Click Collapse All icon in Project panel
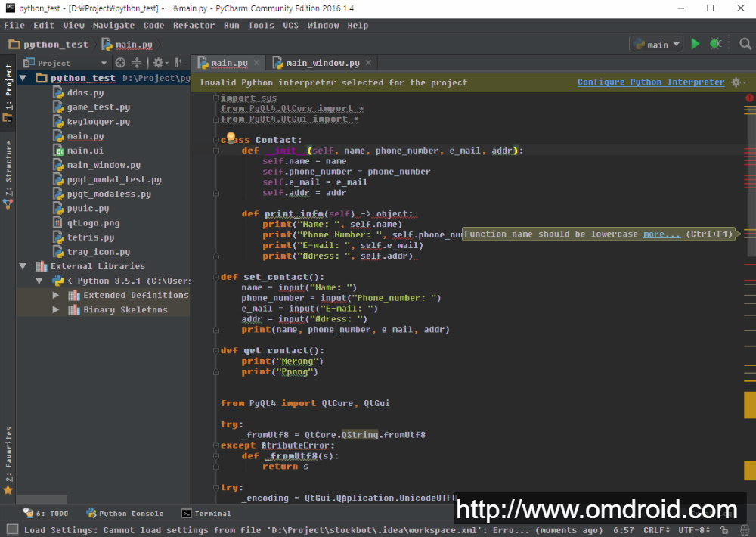The width and height of the screenshot is (756, 537). pos(137,63)
